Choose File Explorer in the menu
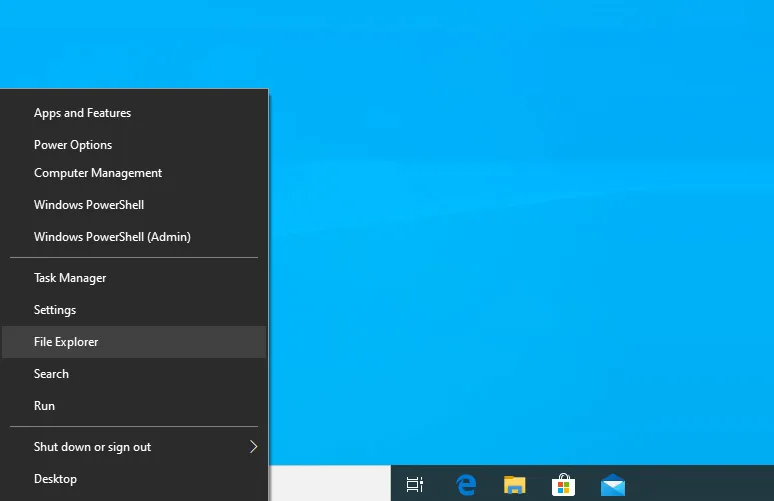 coord(134,342)
